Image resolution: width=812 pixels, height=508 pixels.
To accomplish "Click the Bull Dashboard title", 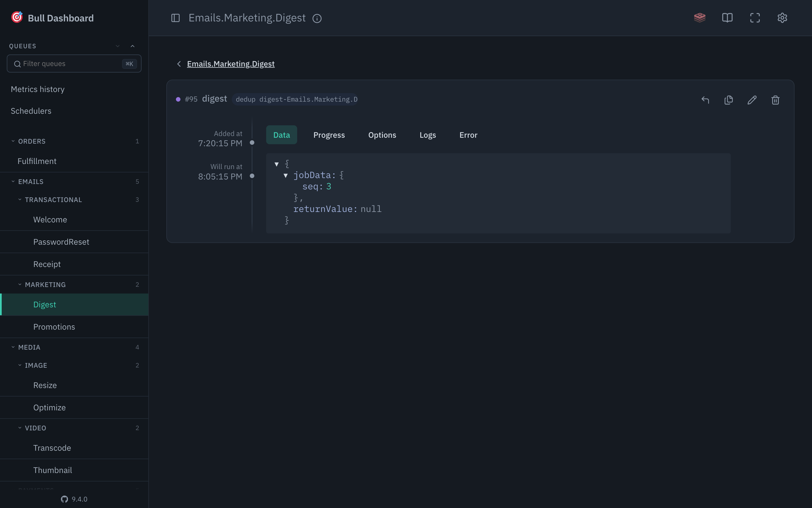I will click(x=61, y=18).
